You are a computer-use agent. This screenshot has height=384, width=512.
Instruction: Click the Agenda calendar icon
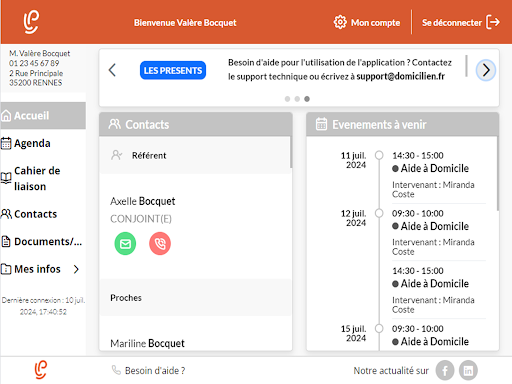tap(6, 143)
